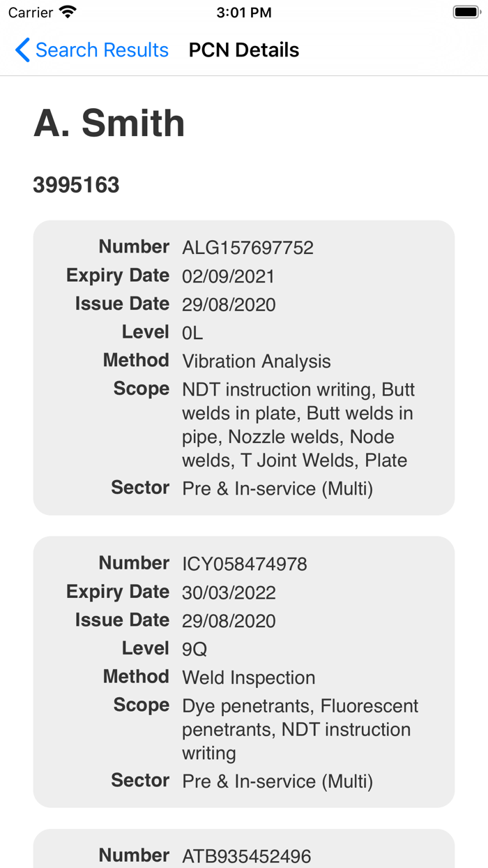Tap the candidate number 3995163

76,185
